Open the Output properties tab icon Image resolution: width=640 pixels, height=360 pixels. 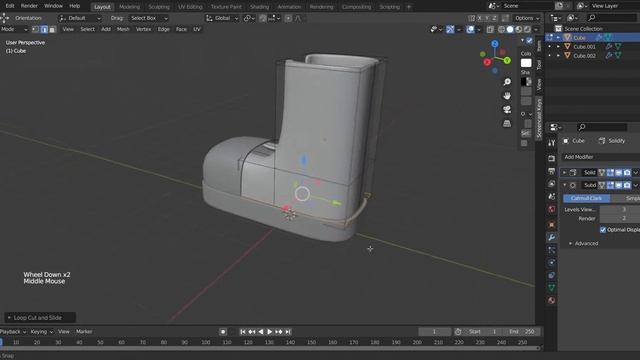tap(551, 171)
